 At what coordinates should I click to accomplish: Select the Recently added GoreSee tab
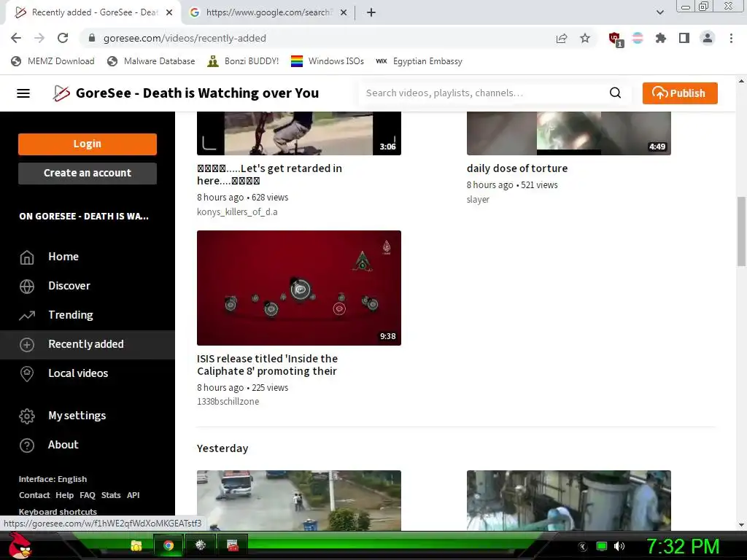(94, 13)
